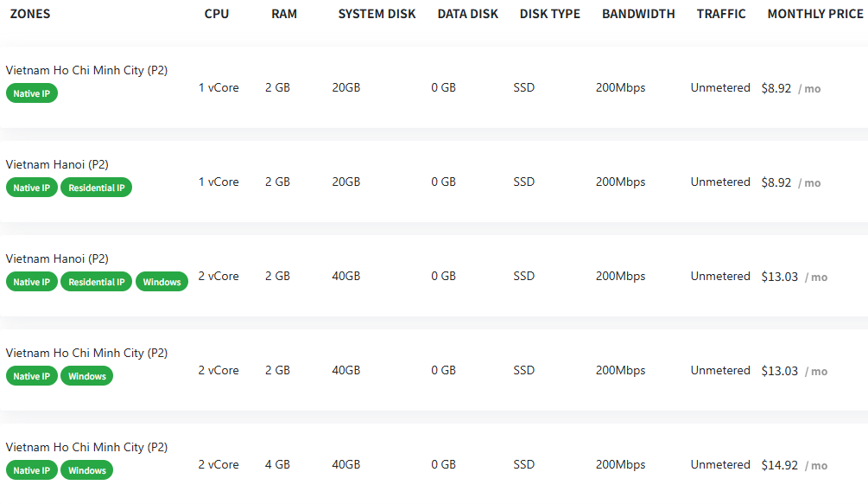Select the TRAFFIC column header
Screen dimensions: 868x504
click(x=721, y=14)
